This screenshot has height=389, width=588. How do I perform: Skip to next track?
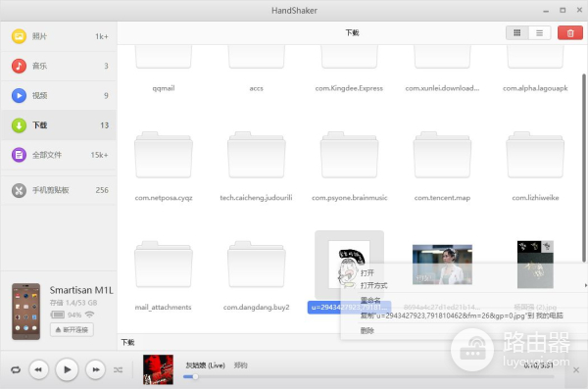tap(95, 369)
